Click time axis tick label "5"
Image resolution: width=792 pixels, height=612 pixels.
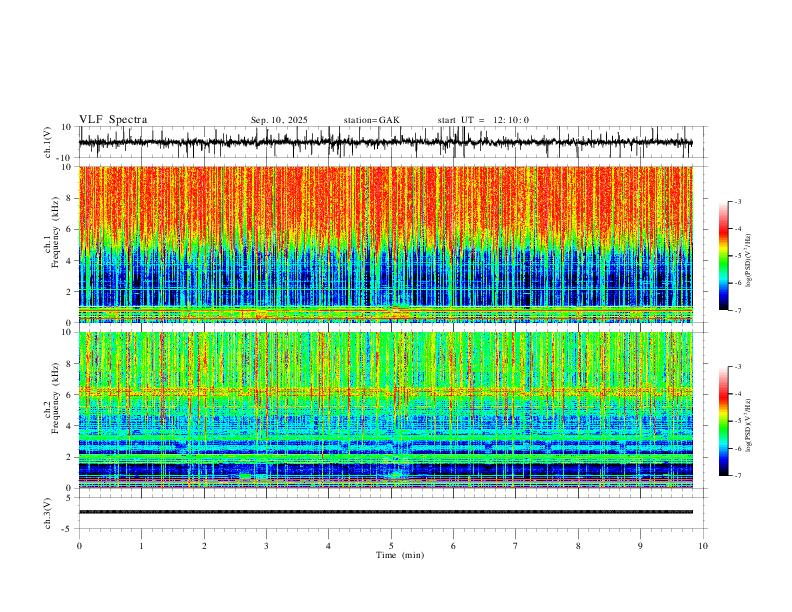pos(391,546)
